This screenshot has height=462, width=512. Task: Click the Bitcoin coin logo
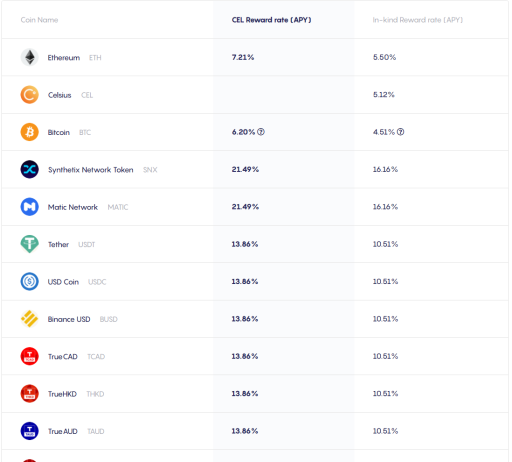pos(30,132)
